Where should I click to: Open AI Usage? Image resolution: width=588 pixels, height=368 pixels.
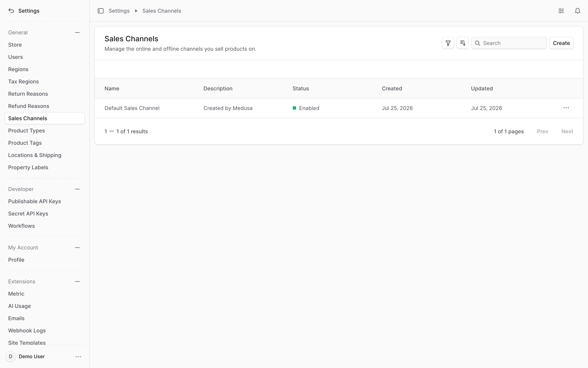pyautogui.click(x=45, y=306)
